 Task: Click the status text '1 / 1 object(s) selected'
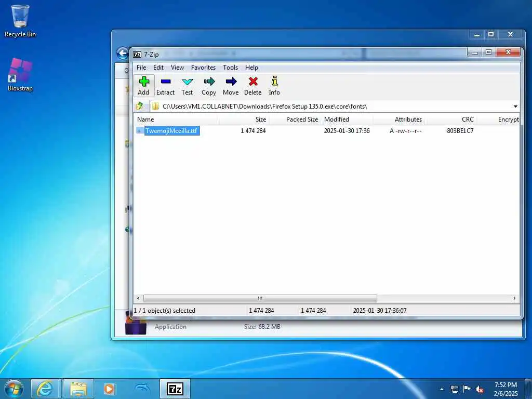point(165,311)
